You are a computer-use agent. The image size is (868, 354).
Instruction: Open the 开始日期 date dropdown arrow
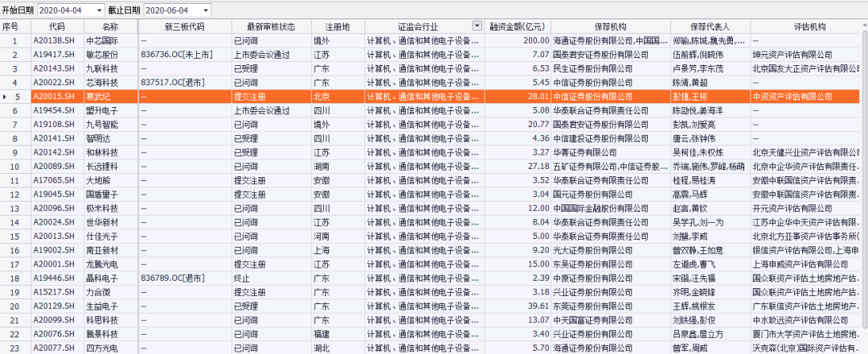coord(99,10)
